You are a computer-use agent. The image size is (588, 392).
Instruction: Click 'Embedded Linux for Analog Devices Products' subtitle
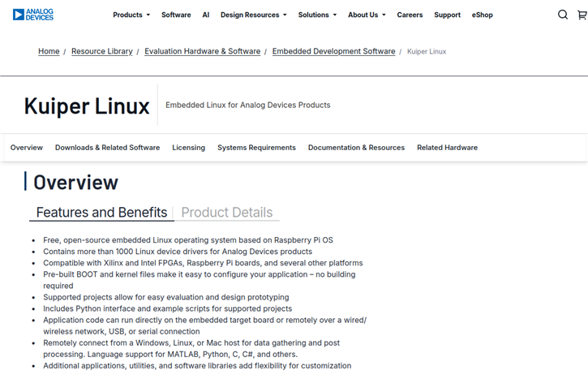(248, 105)
